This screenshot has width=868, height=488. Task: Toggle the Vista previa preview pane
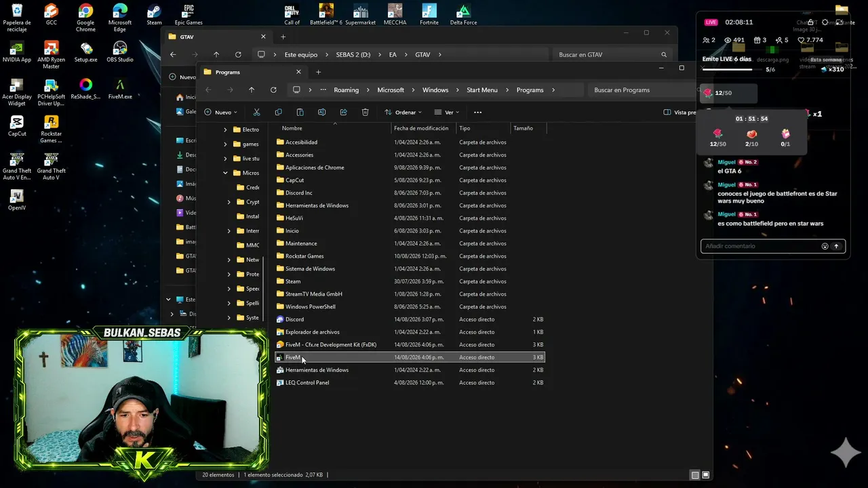click(680, 113)
